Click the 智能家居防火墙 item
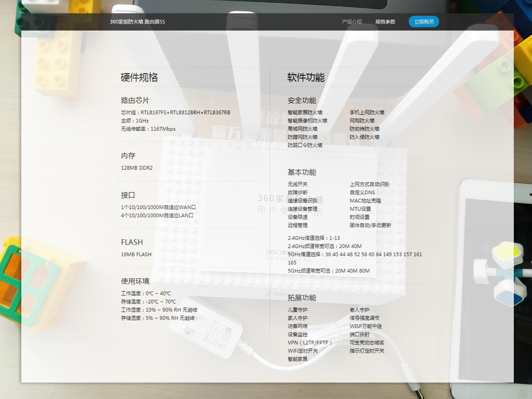The image size is (532, 399). (305, 113)
